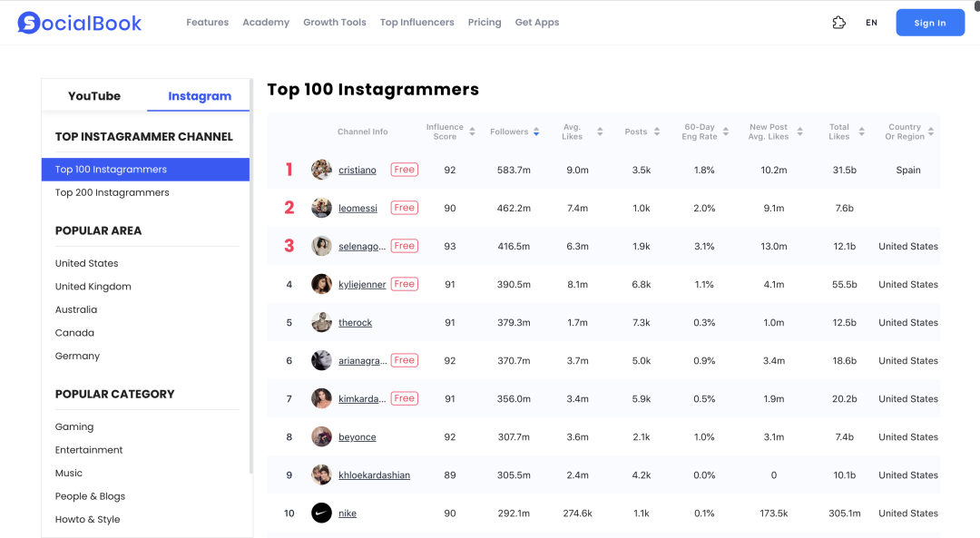Sort by 60-Day Eng Rate arrows
This screenshot has width=980, height=538.
726,132
